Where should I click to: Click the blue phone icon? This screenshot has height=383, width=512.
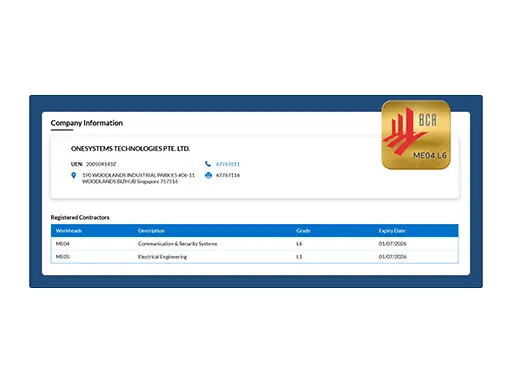pos(208,164)
